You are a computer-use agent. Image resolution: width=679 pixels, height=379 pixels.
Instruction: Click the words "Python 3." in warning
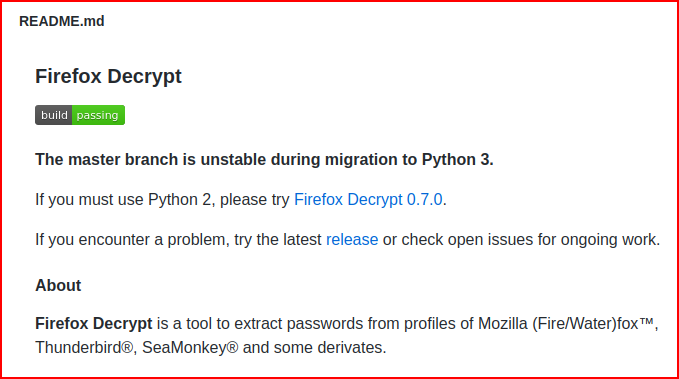(x=458, y=159)
